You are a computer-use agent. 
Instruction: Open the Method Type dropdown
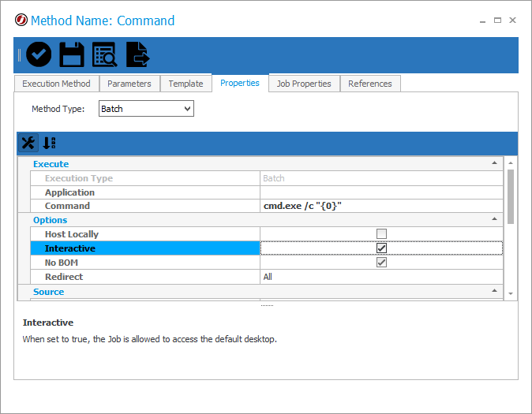[146, 109]
